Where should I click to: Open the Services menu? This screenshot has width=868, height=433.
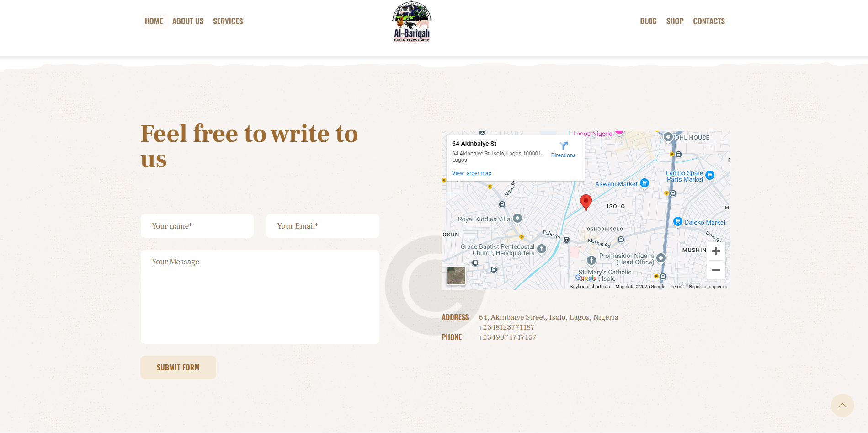(x=228, y=21)
